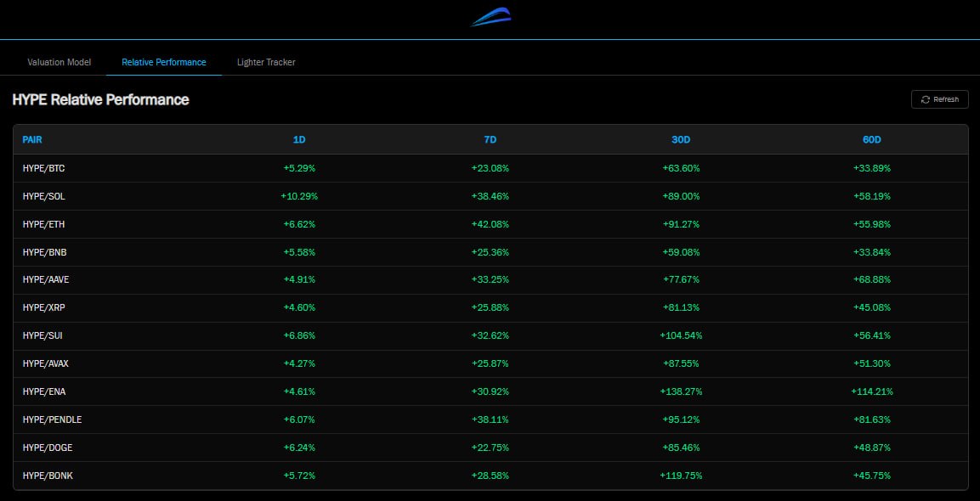Select the Relative Performance tab
The height and width of the screenshot is (501, 980).
pyautogui.click(x=164, y=63)
